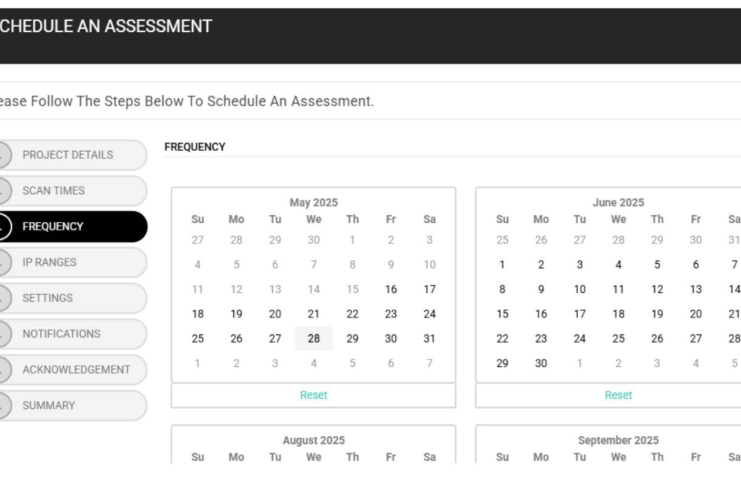
Task: Click the circle icon beside Summary
Action: (3, 406)
